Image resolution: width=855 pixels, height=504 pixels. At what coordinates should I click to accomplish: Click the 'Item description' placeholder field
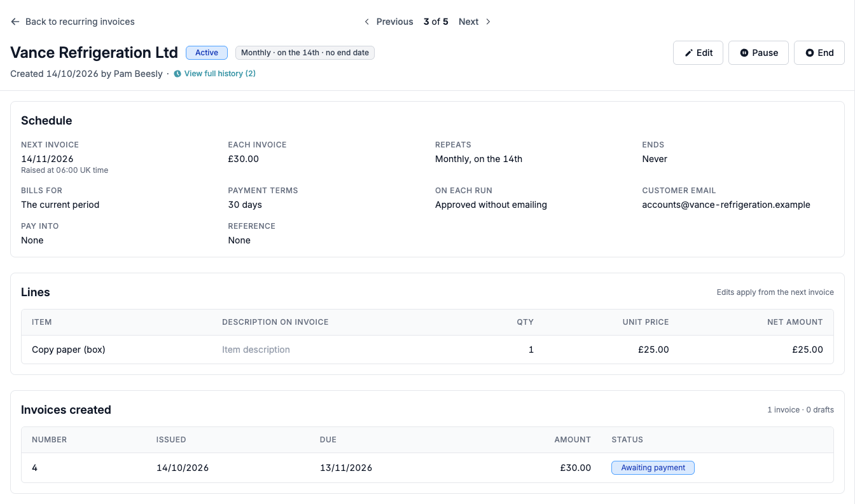[256, 350]
